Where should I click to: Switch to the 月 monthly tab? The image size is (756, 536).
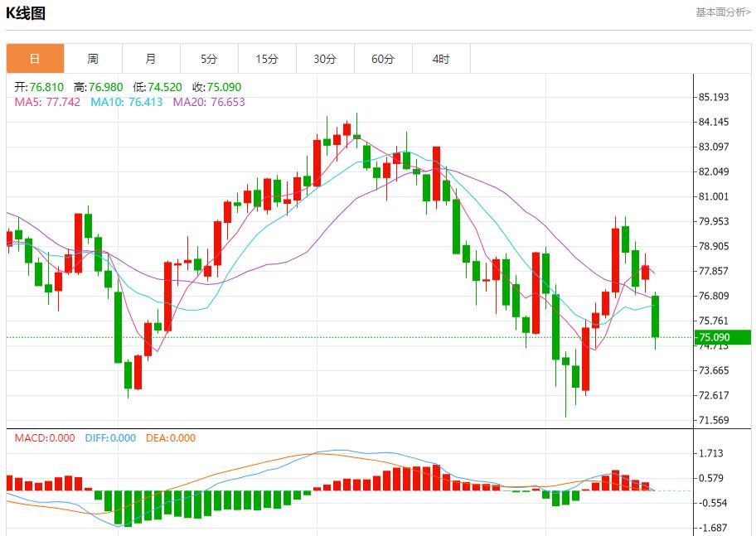151,59
